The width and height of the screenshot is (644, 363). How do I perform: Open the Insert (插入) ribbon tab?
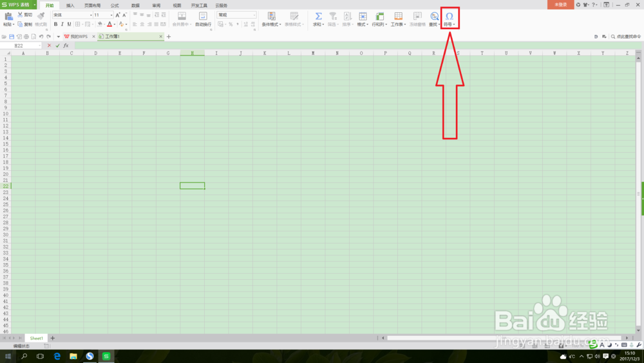[x=70, y=5]
